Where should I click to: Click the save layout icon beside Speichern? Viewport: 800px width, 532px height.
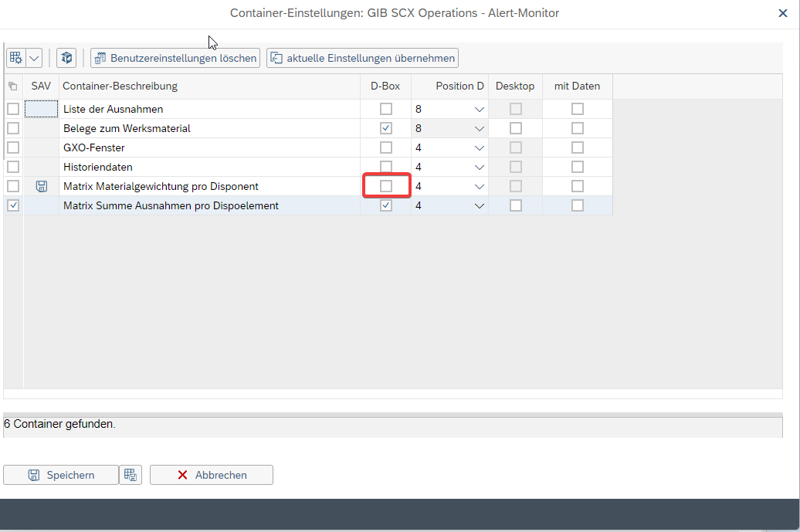(131, 475)
